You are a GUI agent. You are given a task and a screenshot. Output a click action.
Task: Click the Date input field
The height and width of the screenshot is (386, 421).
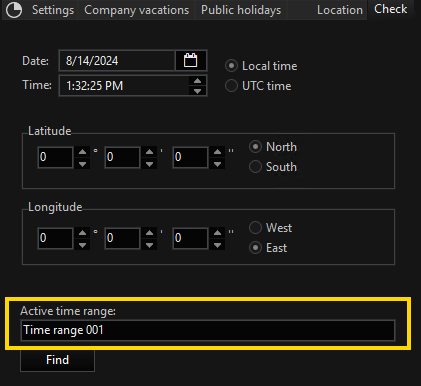click(117, 61)
